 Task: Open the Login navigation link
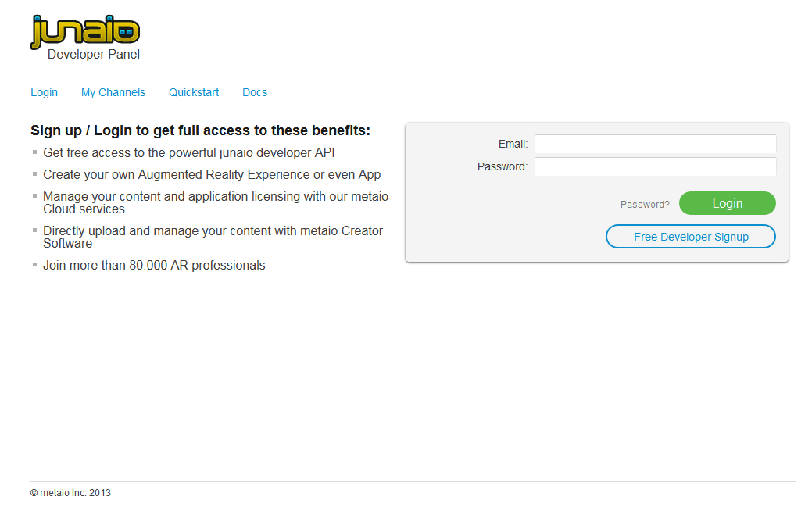point(44,92)
